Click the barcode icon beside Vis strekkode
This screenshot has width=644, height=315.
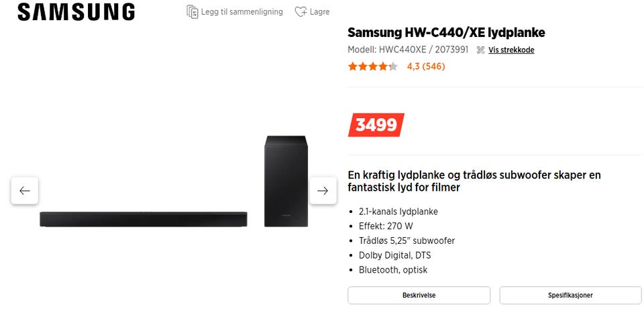click(480, 50)
